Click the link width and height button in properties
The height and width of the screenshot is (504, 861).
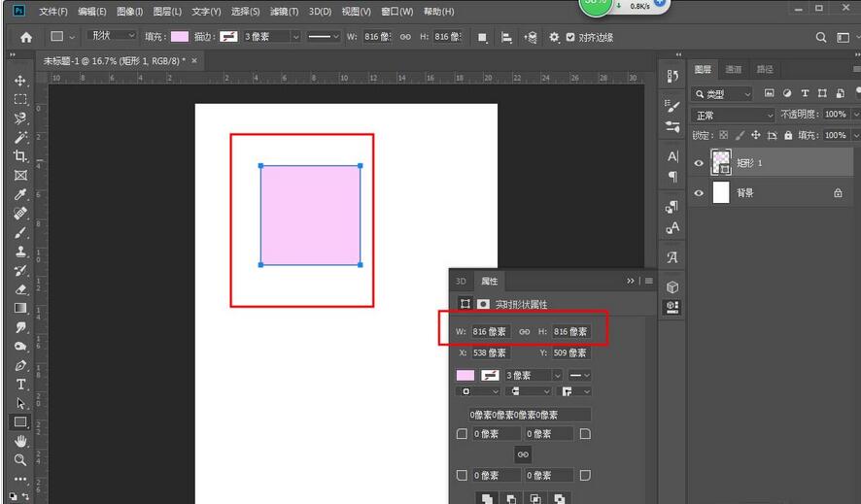tap(525, 332)
